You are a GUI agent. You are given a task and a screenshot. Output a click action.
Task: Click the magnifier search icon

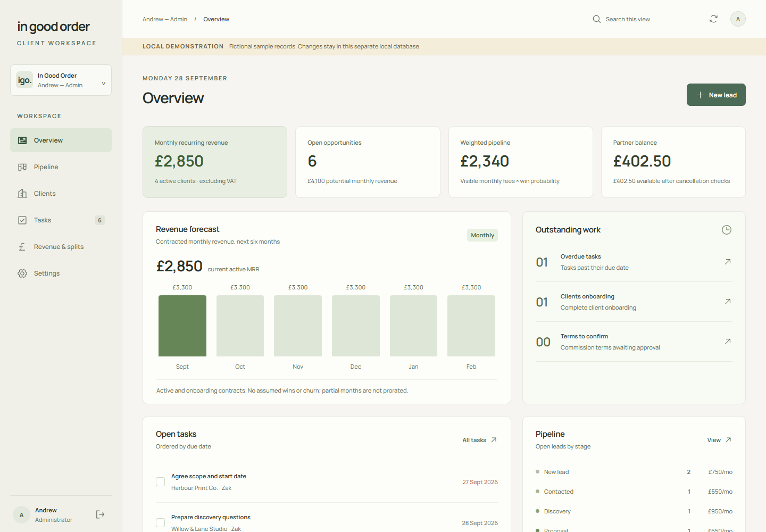(x=597, y=19)
